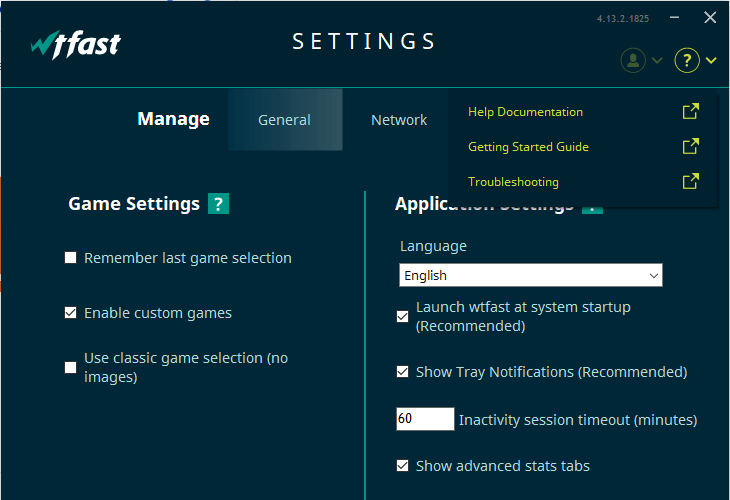730x500 pixels.
Task: Toggle Show advanced stats tabs checkbox
Action: (403, 466)
